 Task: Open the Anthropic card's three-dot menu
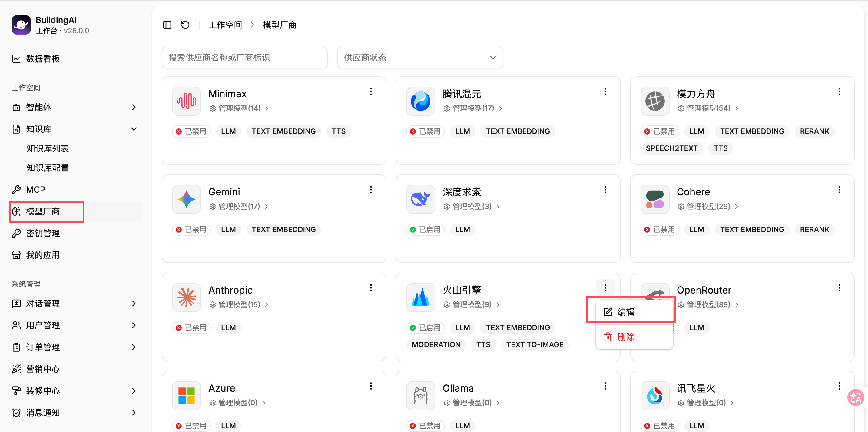pyautogui.click(x=371, y=288)
